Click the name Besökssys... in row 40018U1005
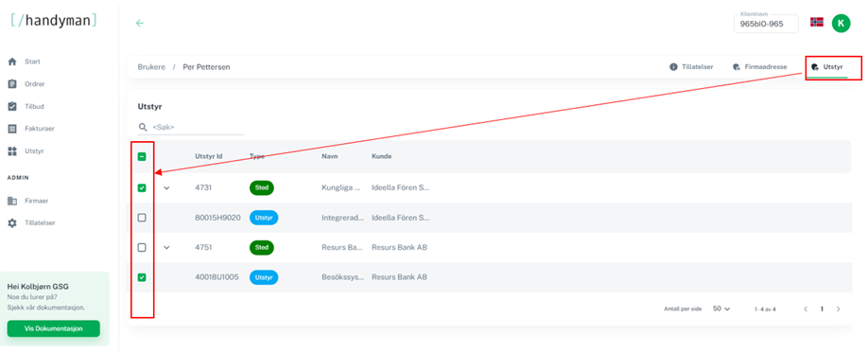This screenshot has width=868, height=353. [x=343, y=277]
